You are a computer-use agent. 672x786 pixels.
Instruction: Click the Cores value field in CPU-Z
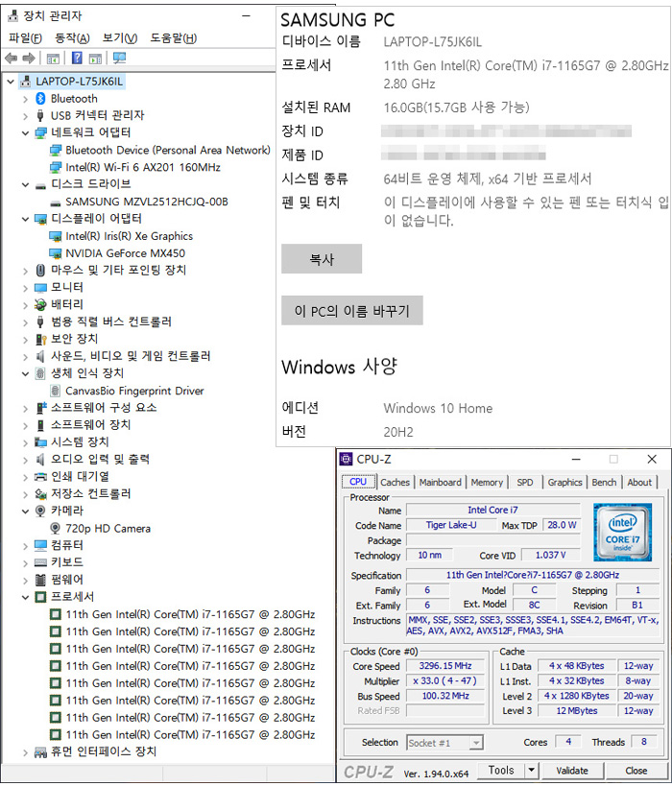(x=568, y=742)
